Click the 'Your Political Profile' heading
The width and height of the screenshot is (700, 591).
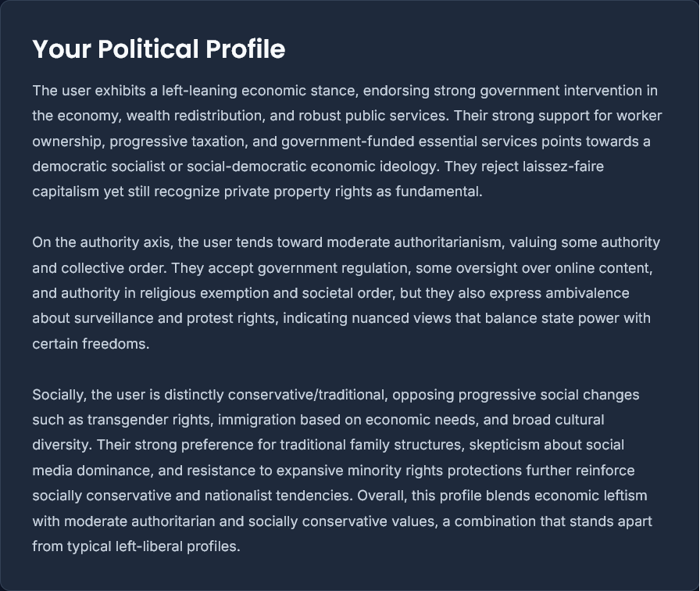tap(159, 49)
